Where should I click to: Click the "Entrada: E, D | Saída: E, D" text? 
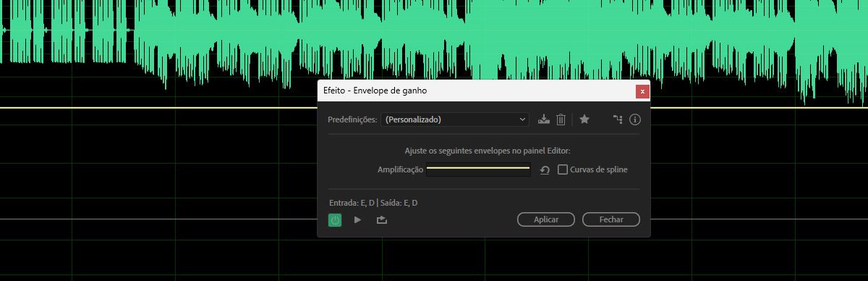pyautogui.click(x=373, y=203)
